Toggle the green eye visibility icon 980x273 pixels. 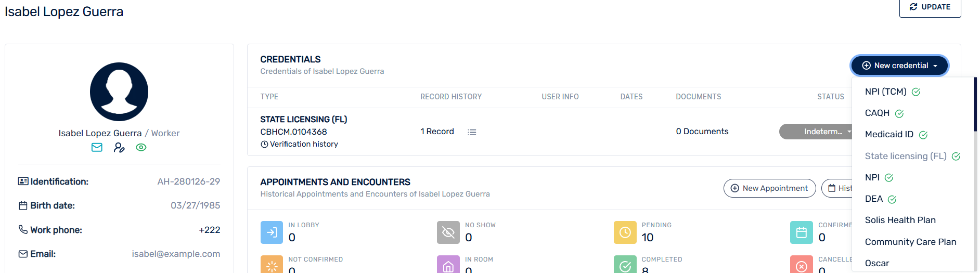click(x=141, y=148)
